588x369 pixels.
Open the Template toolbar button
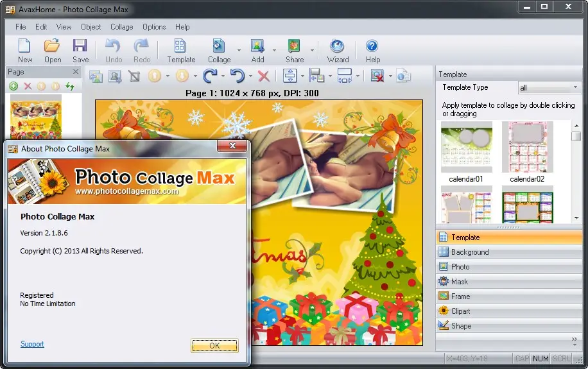click(x=181, y=51)
